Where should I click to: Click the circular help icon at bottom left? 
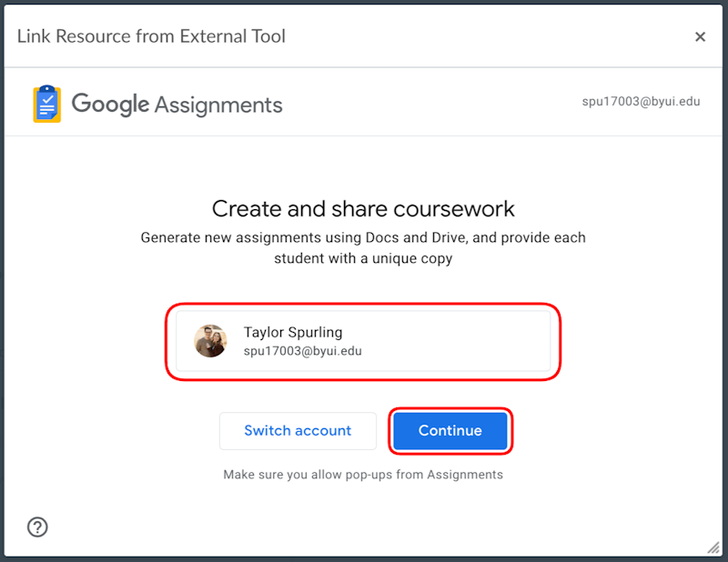(x=37, y=527)
